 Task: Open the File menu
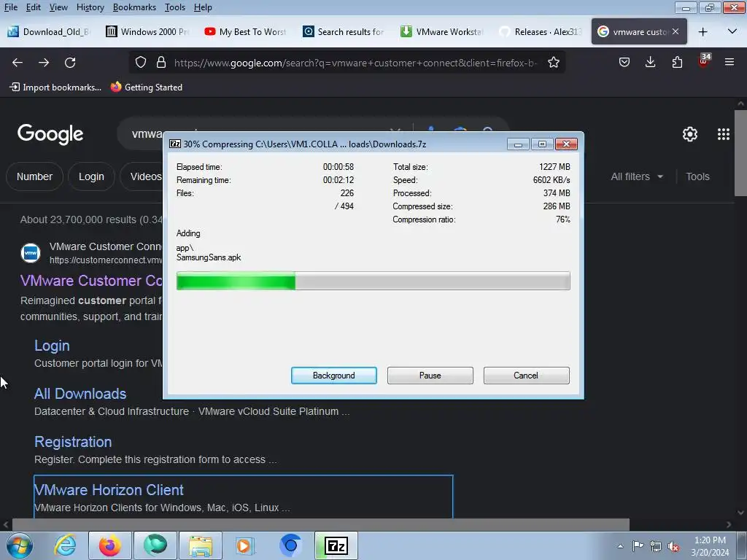(x=11, y=7)
